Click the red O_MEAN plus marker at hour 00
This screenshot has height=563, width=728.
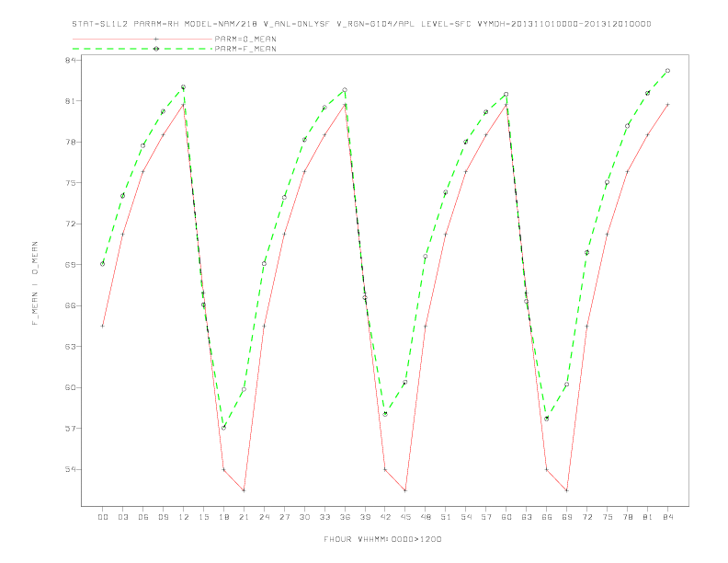point(103,326)
